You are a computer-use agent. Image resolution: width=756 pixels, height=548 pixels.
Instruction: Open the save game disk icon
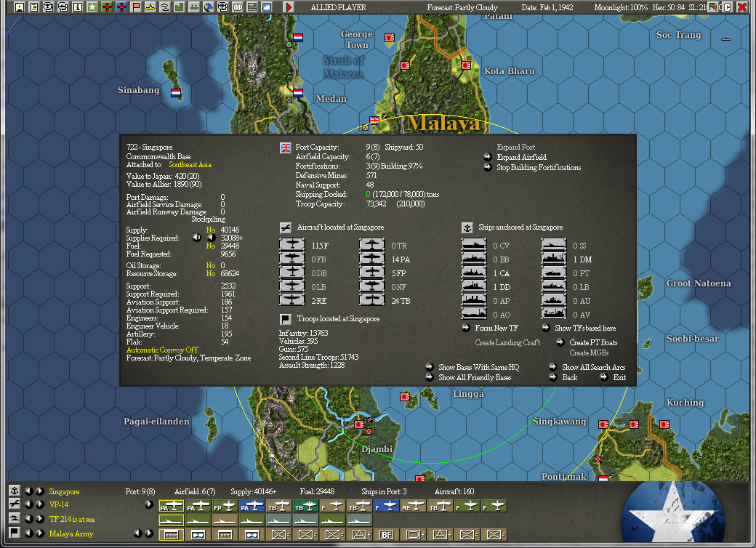coord(20,7)
